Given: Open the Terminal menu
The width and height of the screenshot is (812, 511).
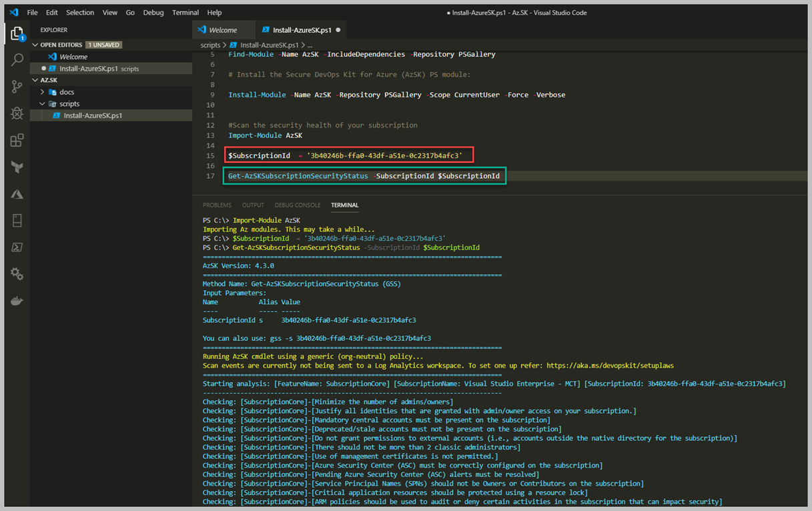Looking at the screenshot, I should click(185, 13).
